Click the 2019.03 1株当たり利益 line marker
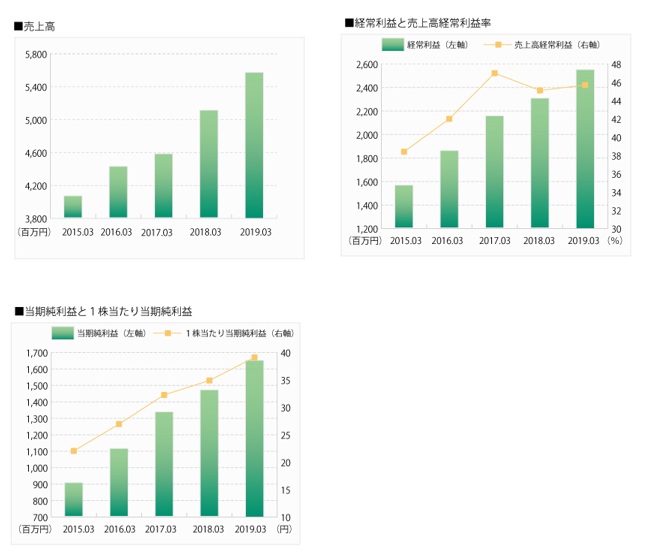 point(254,357)
